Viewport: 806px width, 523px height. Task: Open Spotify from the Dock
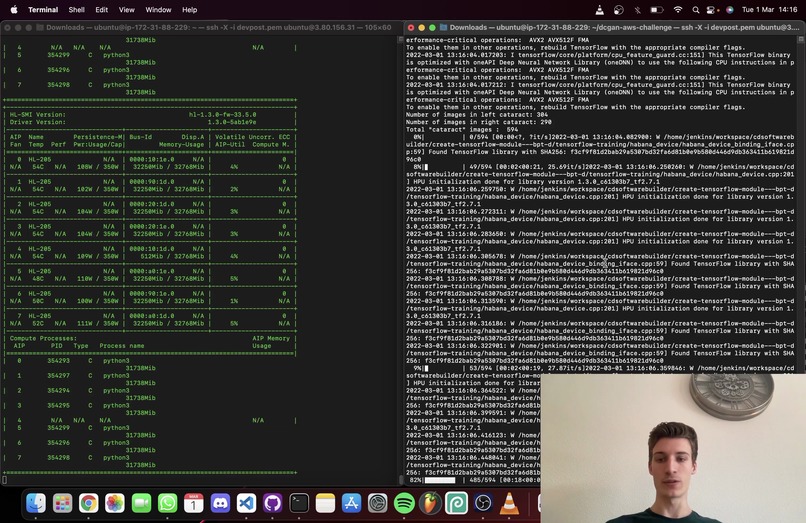coord(404,503)
